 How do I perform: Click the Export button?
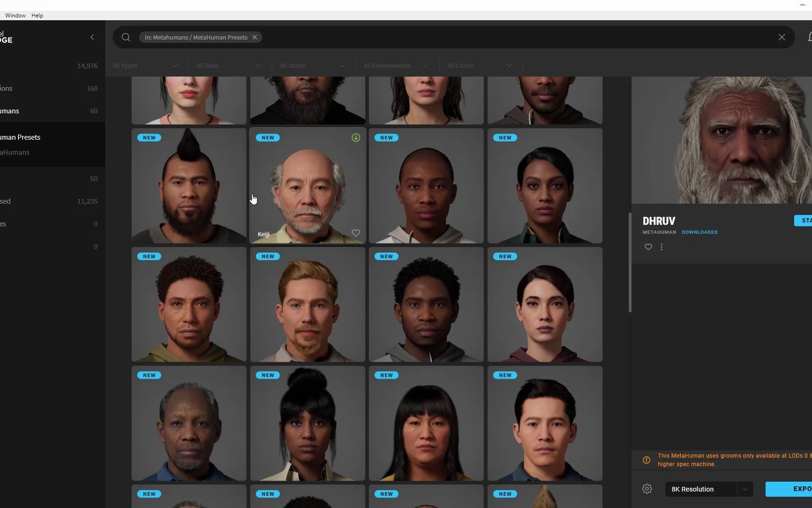789,489
